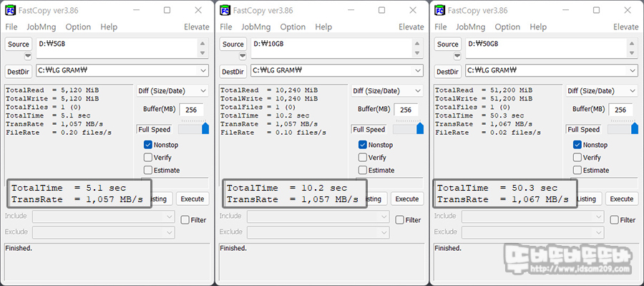Screen dimensions: 644x286
Task: Click source field scroll-up arrow in 5GB window
Action: pyautogui.click(x=203, y=44)
